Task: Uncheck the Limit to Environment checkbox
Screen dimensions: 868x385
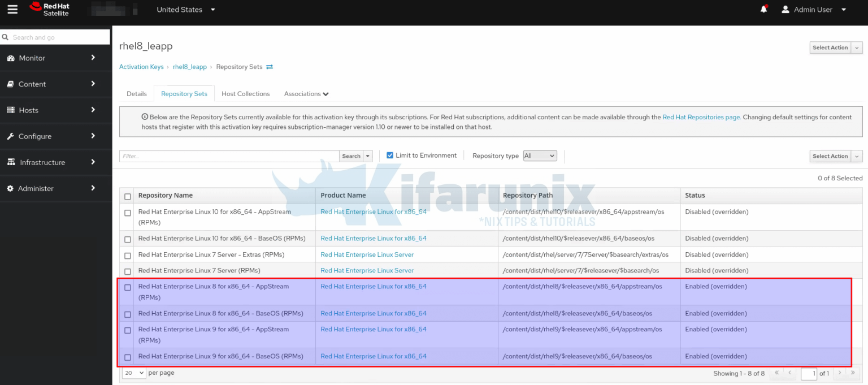Action: [390, 155]
